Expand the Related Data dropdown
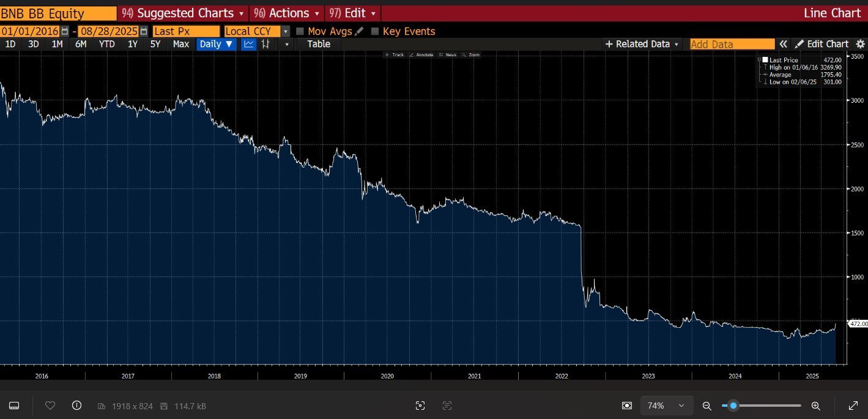 (642, 44)
